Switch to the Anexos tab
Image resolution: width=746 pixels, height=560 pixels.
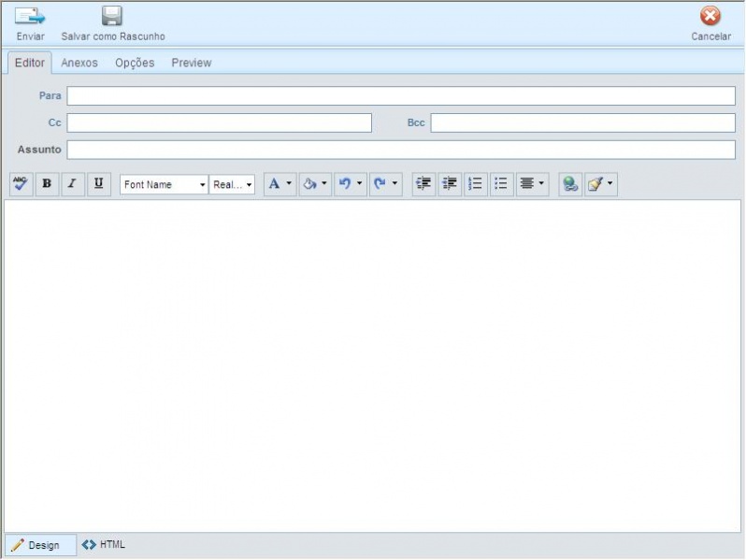tap(79, 63)
